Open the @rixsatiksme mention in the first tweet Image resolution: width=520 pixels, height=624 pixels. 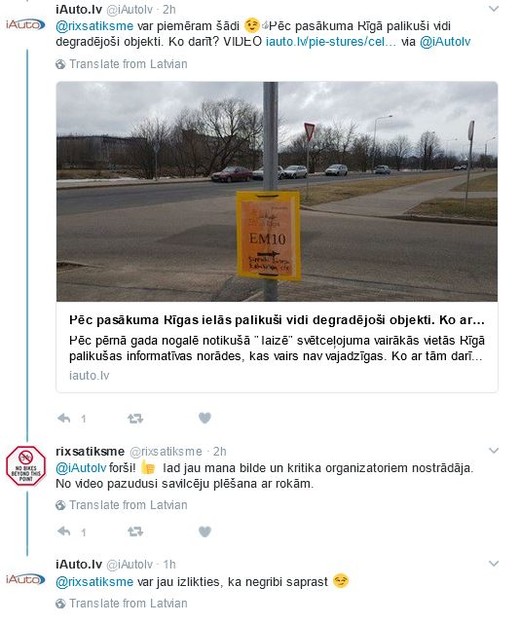point(95,26)
